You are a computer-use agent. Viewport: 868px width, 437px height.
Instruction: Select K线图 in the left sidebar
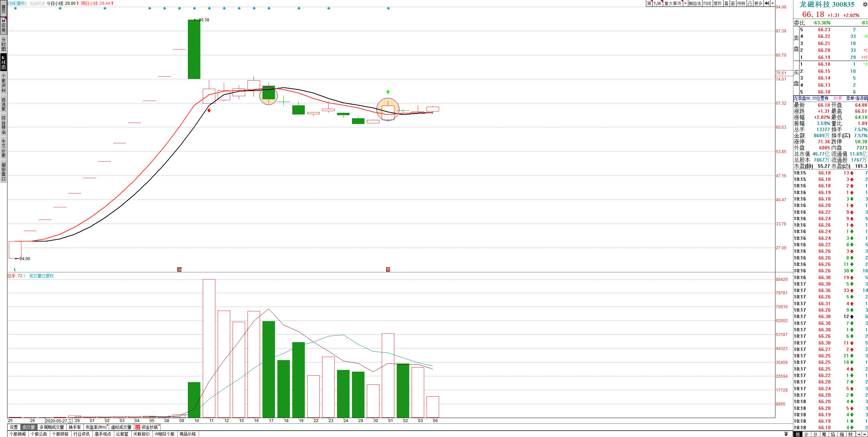coord(3,62)
